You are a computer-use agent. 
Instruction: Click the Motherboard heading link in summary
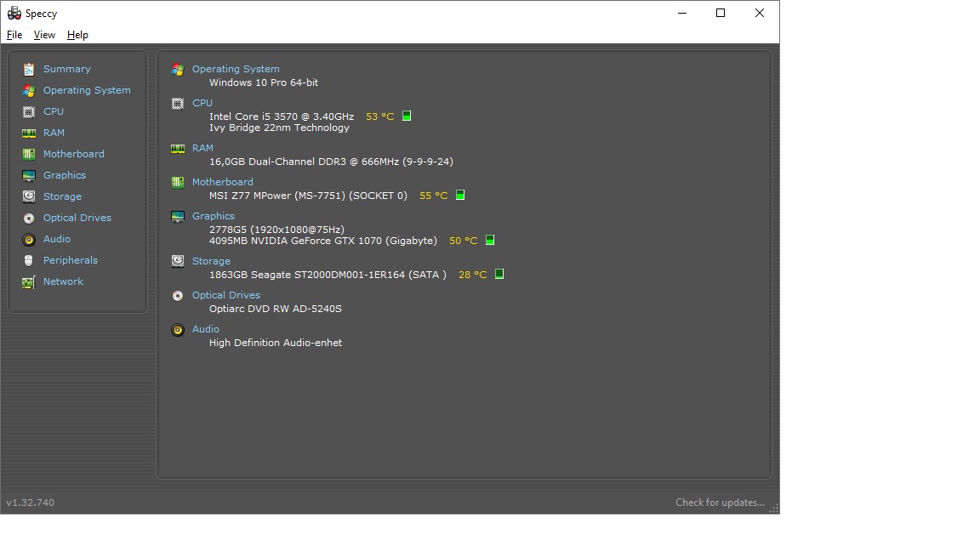point(223,182)
